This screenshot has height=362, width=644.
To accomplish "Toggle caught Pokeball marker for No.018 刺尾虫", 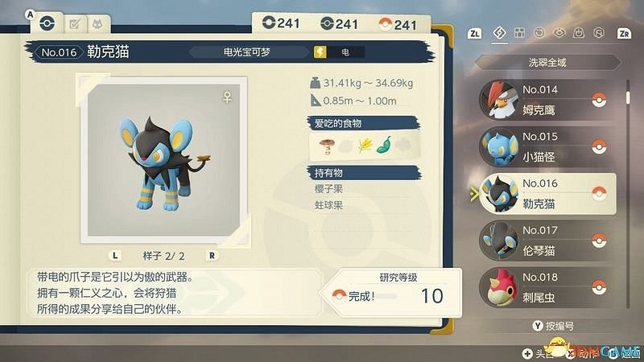I will (x=599, y=287).
